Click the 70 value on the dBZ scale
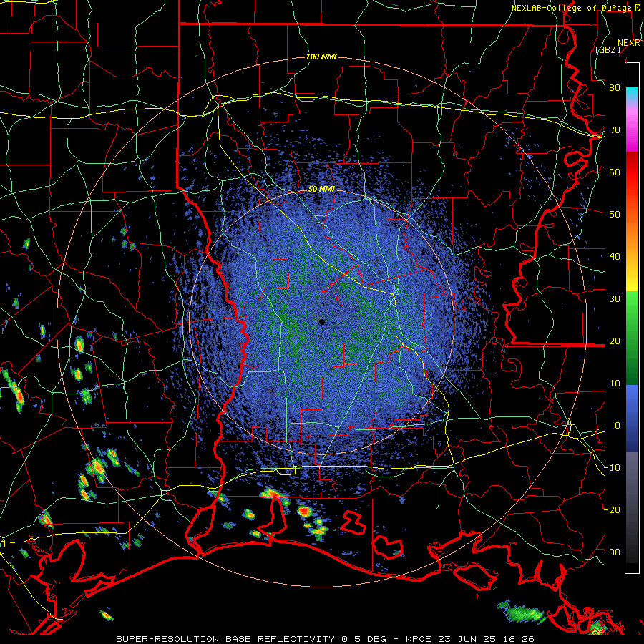Image resolution: width=644 pixels, height=644 pixels. point(615,130)
